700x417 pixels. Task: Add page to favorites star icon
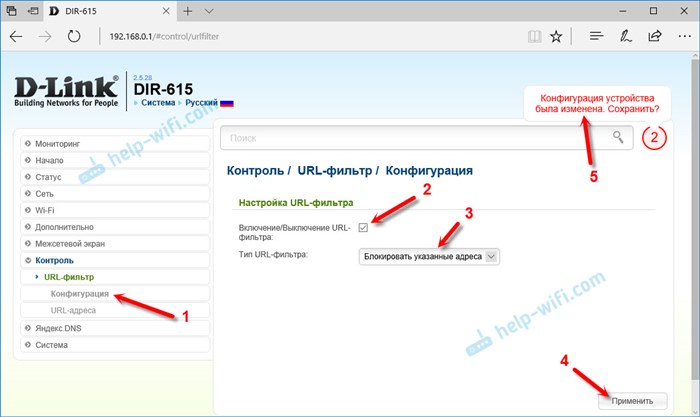(556, 36)
